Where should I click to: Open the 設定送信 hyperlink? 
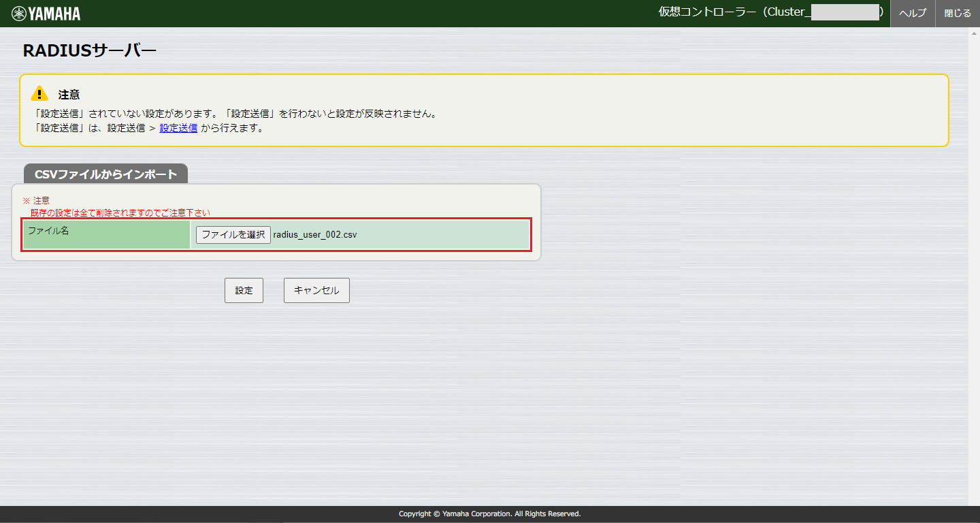178,128
